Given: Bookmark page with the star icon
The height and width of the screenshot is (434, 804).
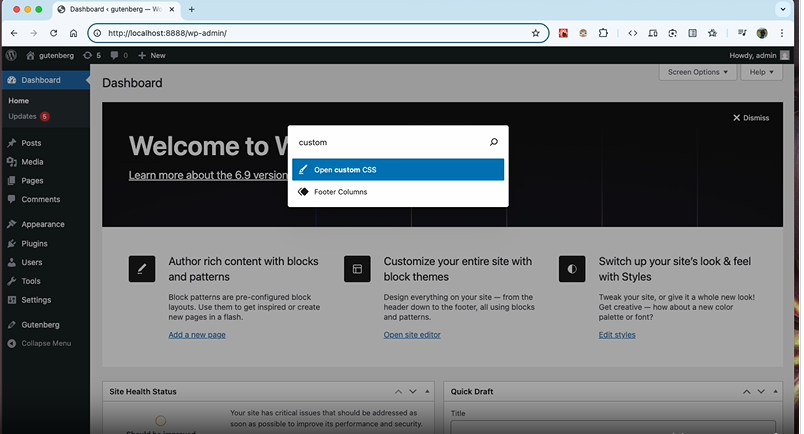Looking at the screenshot, I should [x=535, y=33].
